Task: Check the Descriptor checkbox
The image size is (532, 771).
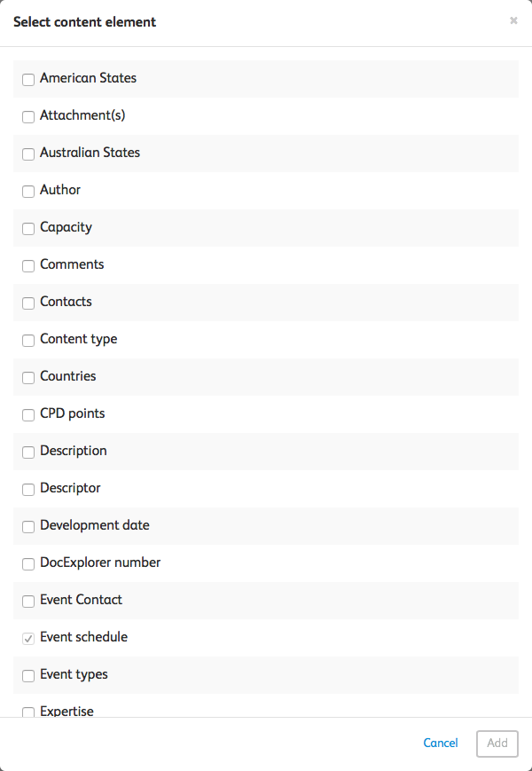Action: pos(28,489)
